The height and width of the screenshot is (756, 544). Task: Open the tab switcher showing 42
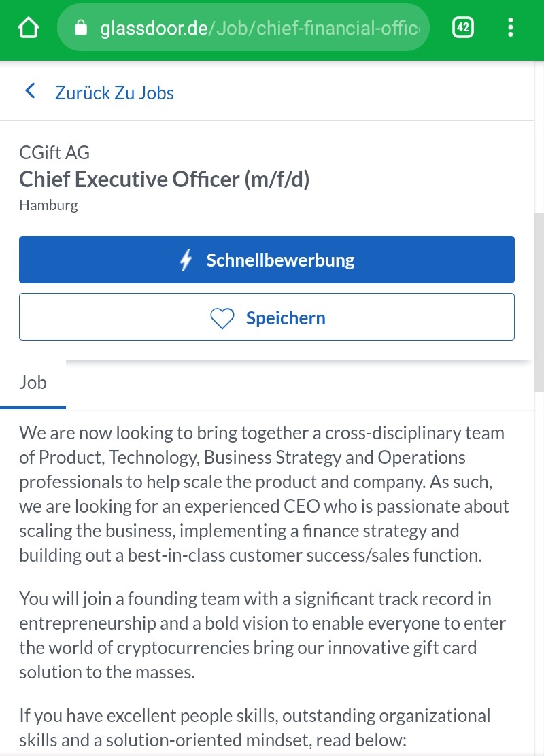(x=463, y=28)
